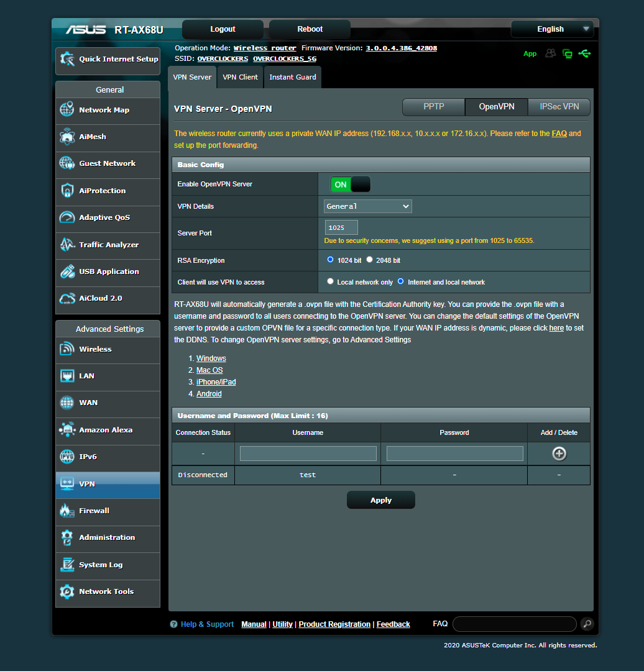
Task: Switch to PPTP server settings
Action: 433,106
